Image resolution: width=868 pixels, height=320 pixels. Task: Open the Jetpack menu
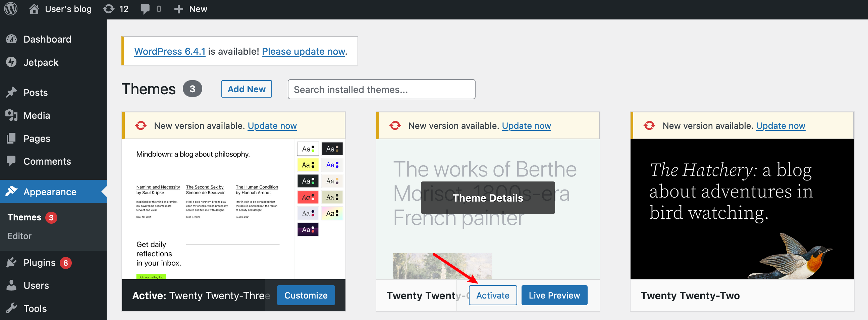coord(53,62)
